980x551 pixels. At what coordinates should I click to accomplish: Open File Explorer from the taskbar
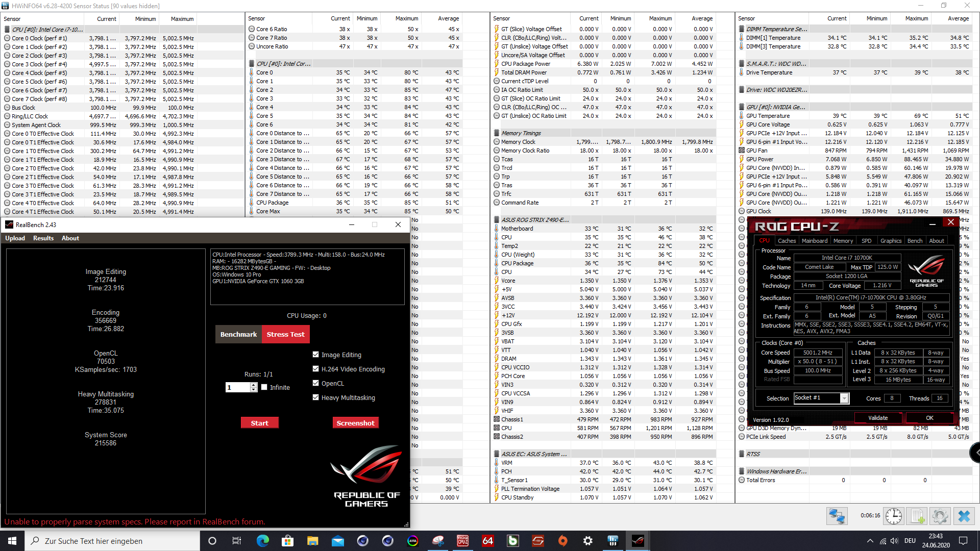pyautogui.click(x=312, y=541)
